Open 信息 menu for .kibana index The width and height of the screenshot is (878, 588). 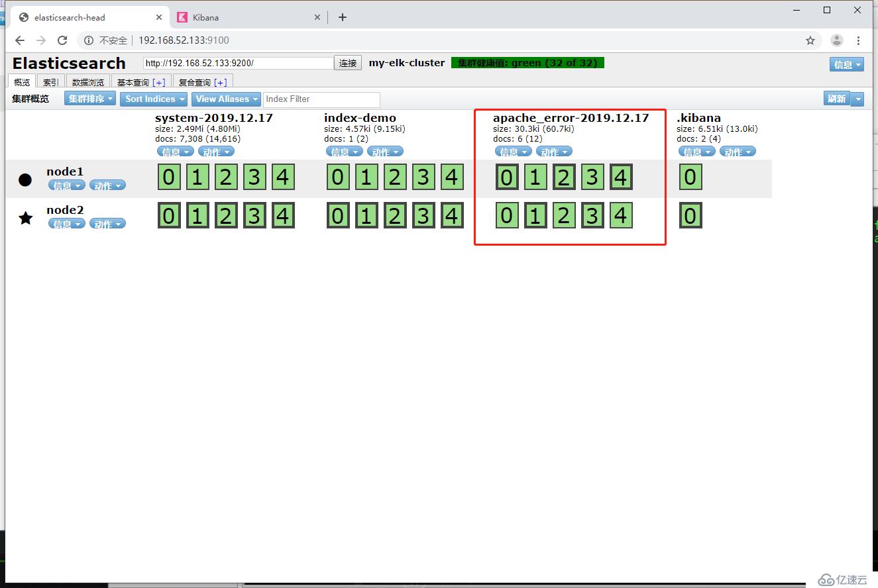[696, 152]
